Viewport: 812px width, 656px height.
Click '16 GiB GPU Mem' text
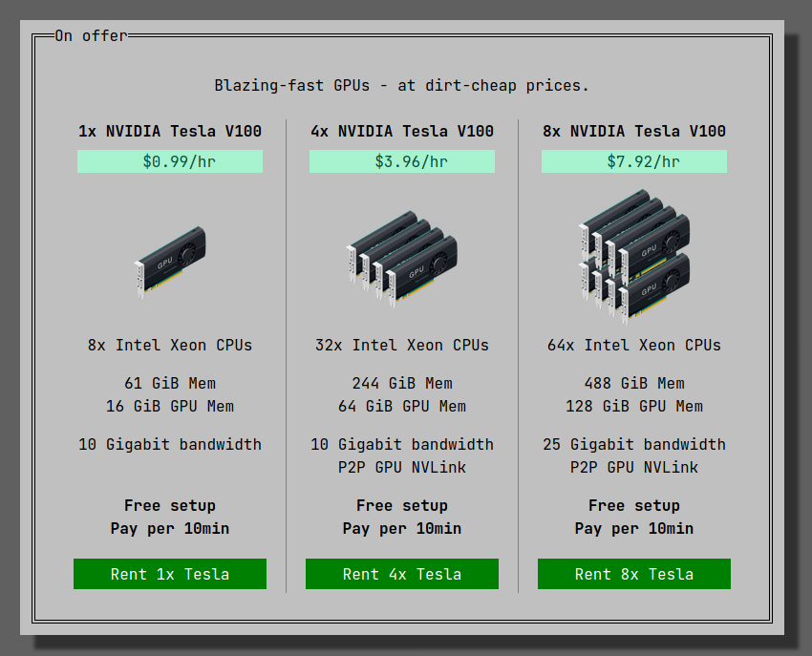point(170,406)
